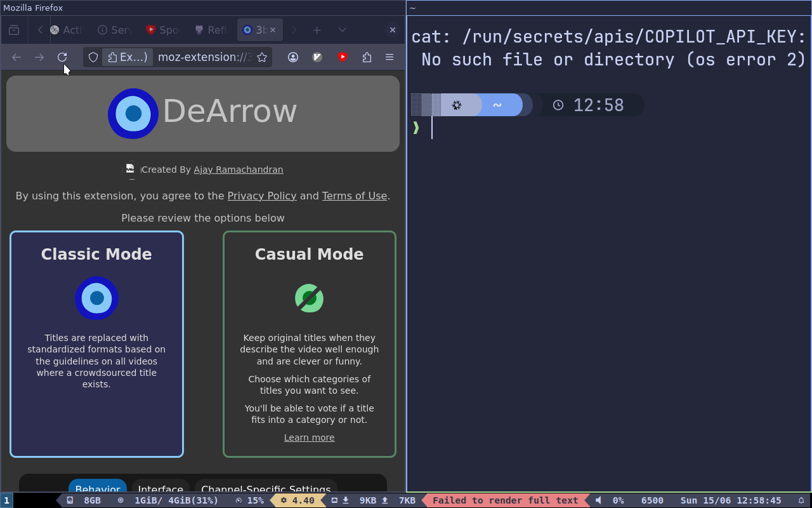
Task: Open Ajay Ramachandran creator link
Action: pos(239,170)
